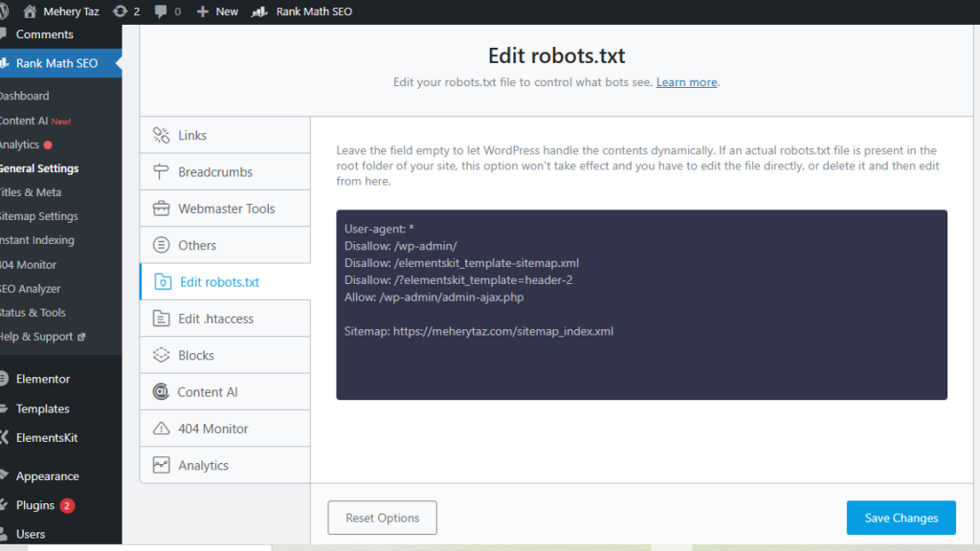The height and width of the screenshot is (551, 980).
Task: Click the Breadcrumbs signpost icon
Action: [x=161, y=172]
